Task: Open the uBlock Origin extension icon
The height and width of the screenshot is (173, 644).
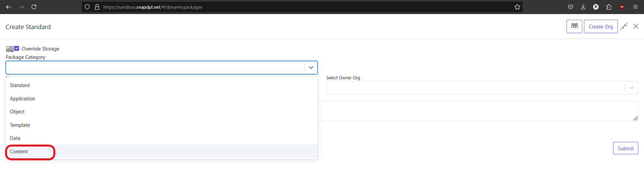Action: 622,7
